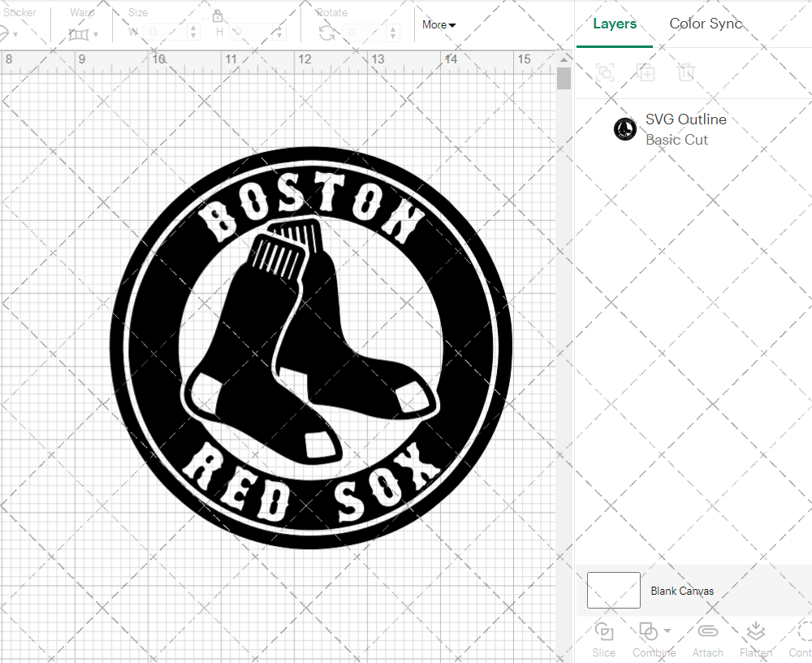Image resolution: width=812 pixels, height=663 pixels.
Task: Click the Blank Canvas label
Action: click(682, 591)
